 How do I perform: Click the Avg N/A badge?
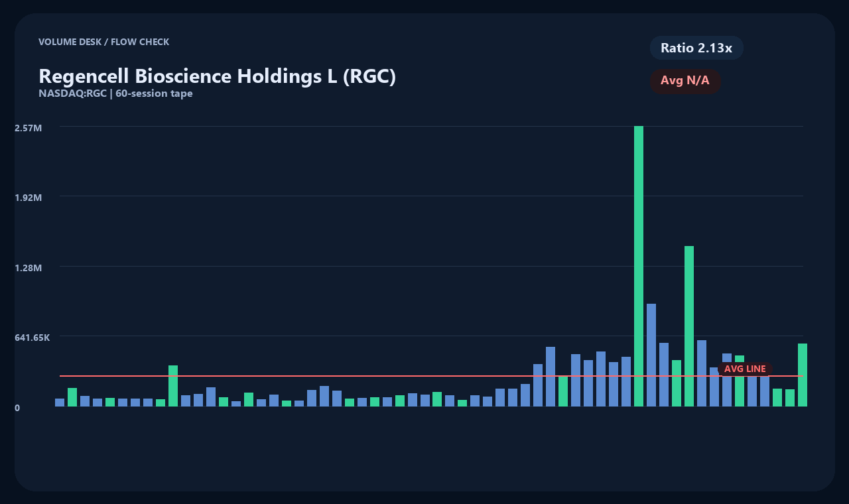685,81
